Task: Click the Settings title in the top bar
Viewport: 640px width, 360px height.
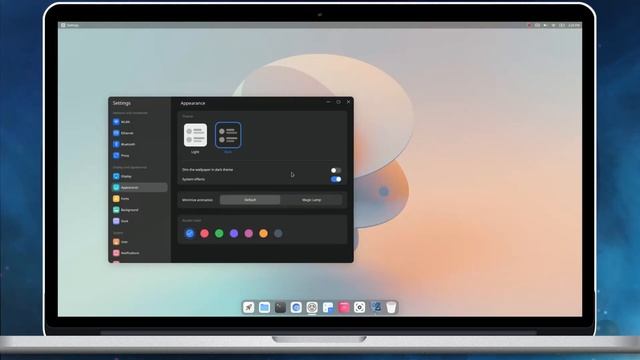Action: [73, 25]
